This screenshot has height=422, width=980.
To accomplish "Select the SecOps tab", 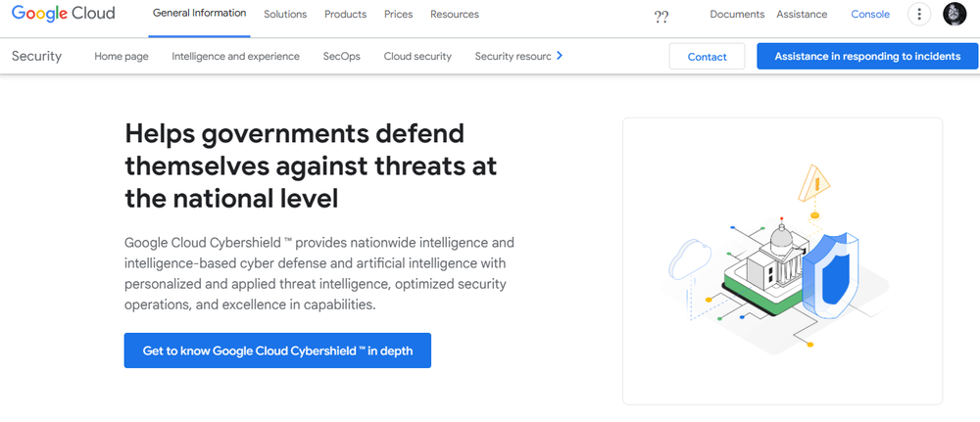I will 342,56.
